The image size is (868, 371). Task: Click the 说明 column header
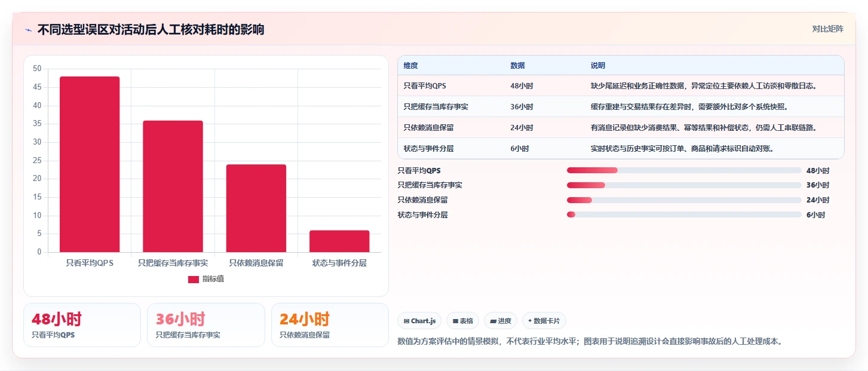(x=598, y=66)
